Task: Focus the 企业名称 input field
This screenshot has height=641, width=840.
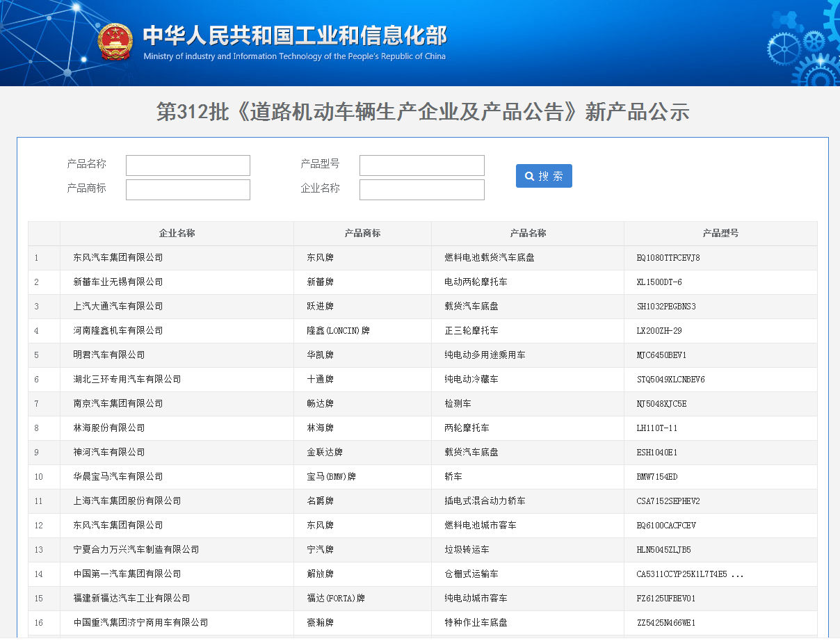Action: click(422, 190)
